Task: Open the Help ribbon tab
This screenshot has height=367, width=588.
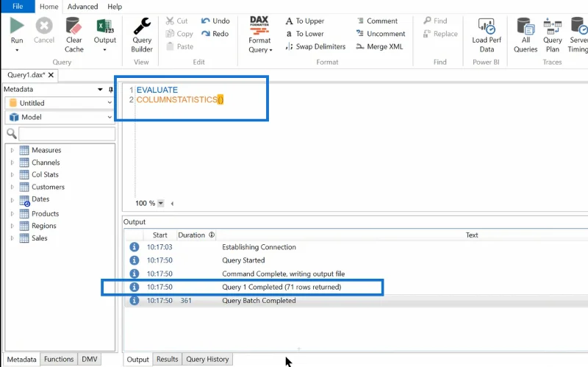Action: [115, 7]
